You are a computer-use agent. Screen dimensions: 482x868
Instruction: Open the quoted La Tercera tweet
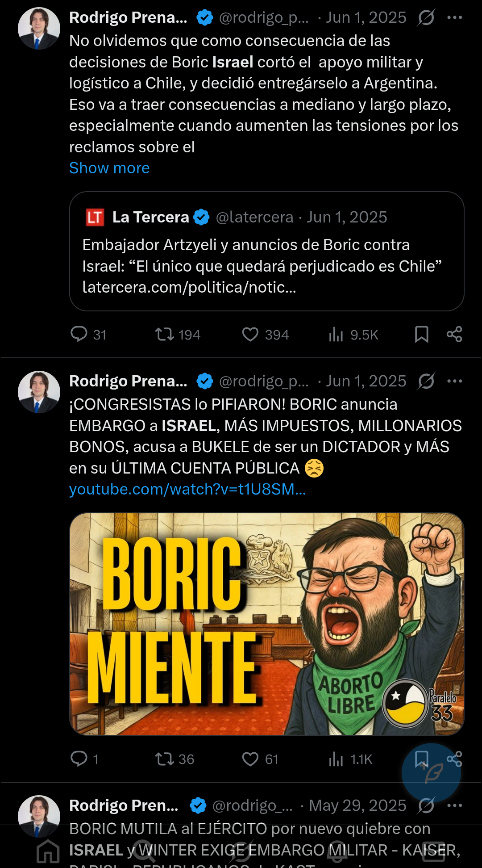click(266, 251)
